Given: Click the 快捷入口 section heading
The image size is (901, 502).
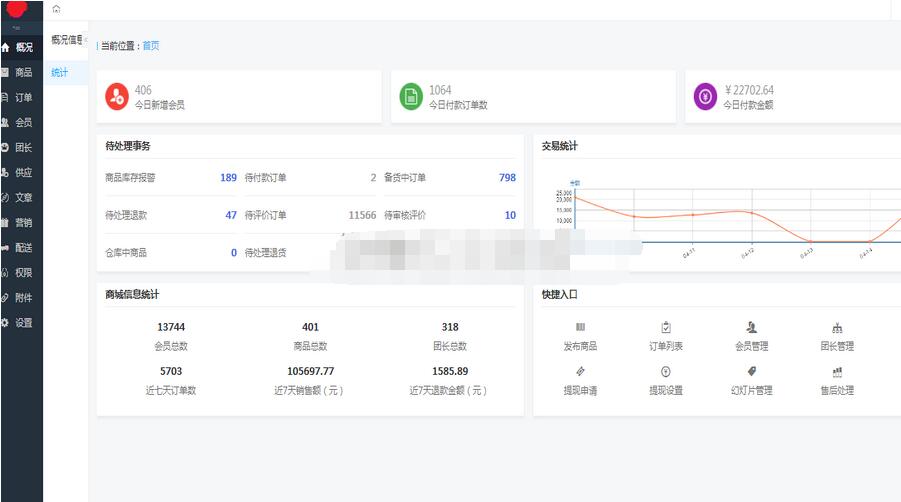Looking at the screenshot, I should 560,295.
